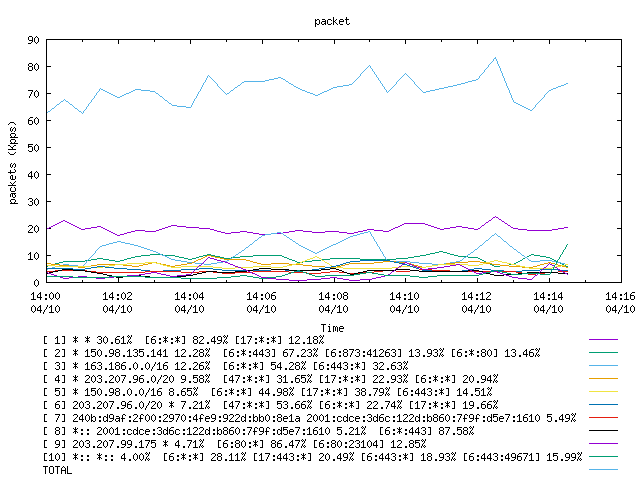Click y-axis tick label 20

(33, 229)
